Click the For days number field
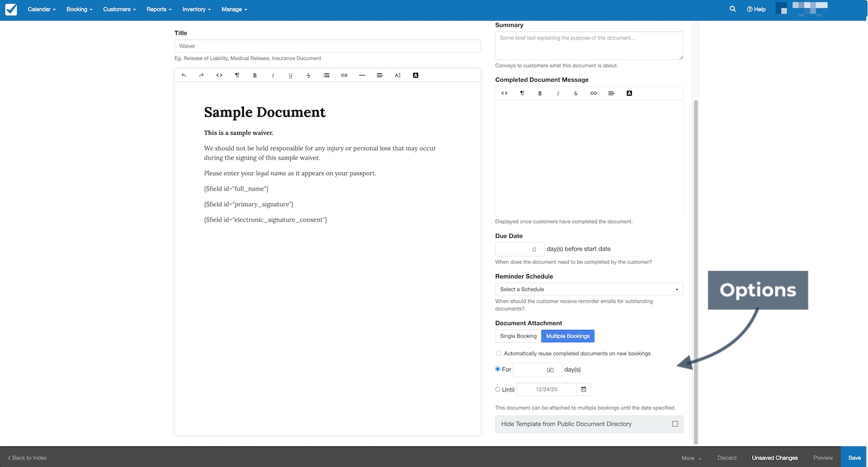The width and height of the screenshot is (868, 467). pyautogui.click(x=537, y=370)
